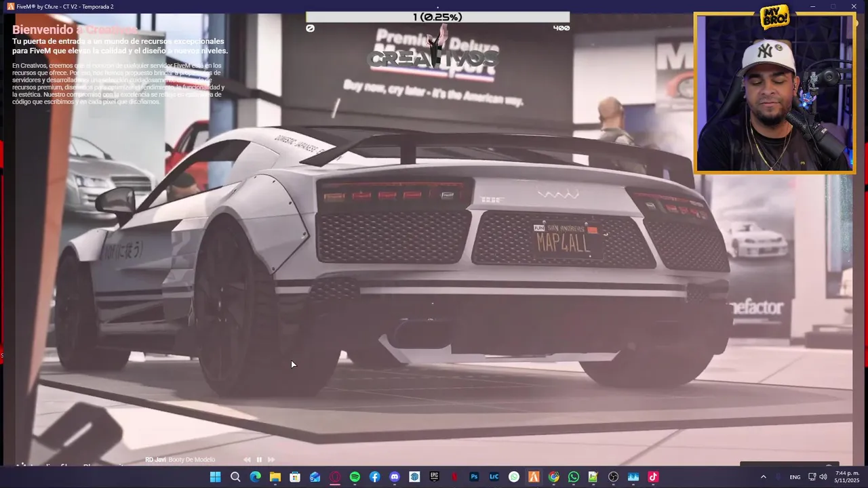Switch the ENG input language

point(795,477)
